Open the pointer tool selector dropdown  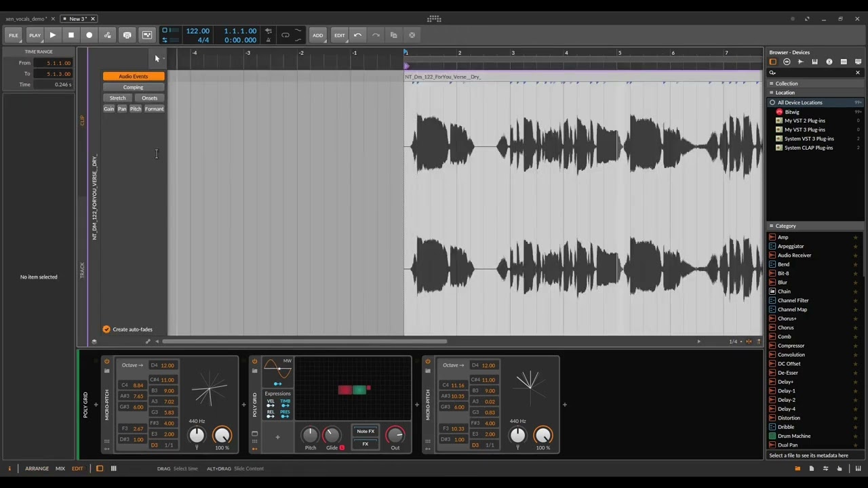click(x=158, y=59)
